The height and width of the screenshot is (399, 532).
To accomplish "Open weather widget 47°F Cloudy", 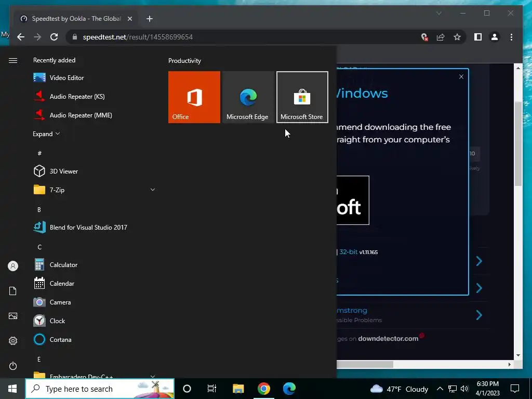I will (399, 389).
